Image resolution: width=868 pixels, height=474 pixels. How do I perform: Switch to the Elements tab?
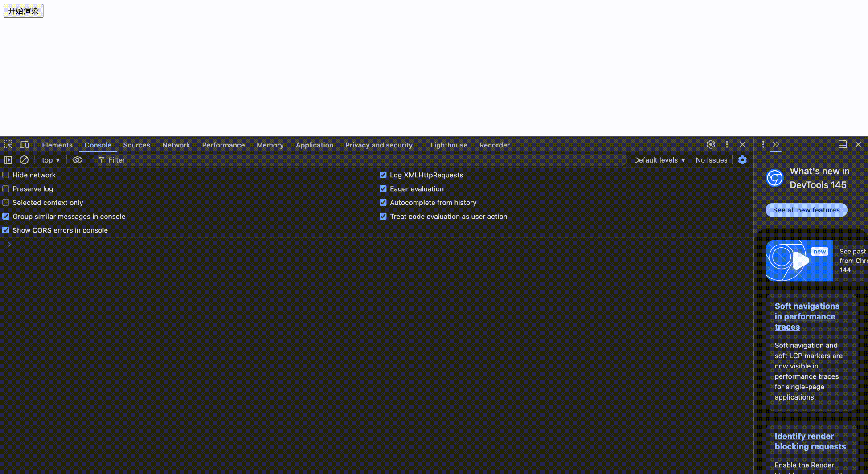pos(57,145)
